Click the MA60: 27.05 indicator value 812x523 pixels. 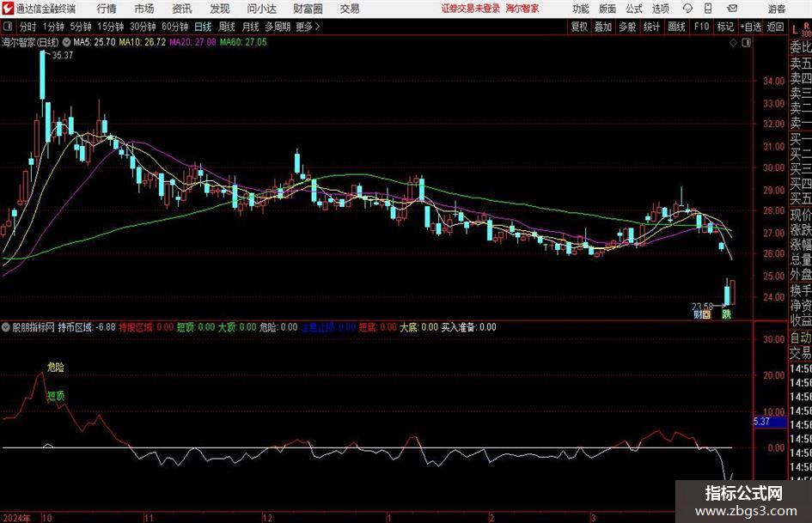[x=243, y=42]
